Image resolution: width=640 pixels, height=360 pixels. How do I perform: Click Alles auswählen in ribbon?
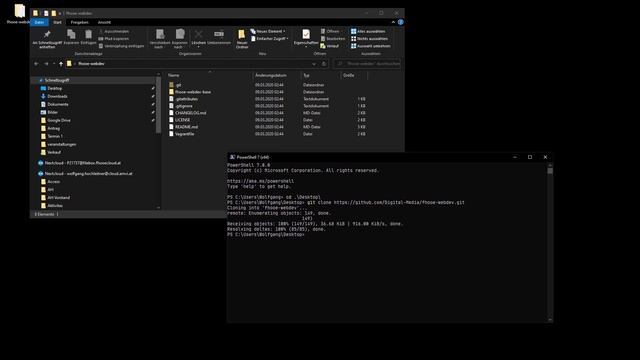coord(368,31)
